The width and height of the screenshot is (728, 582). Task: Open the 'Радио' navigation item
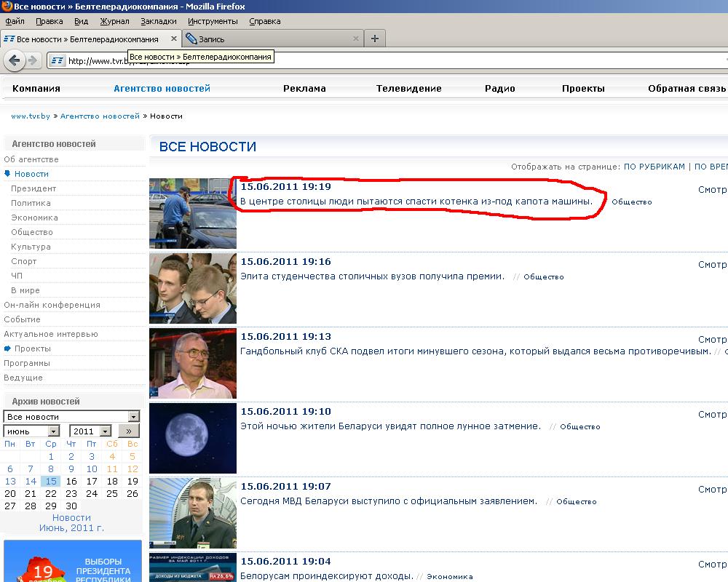[500, 88]
